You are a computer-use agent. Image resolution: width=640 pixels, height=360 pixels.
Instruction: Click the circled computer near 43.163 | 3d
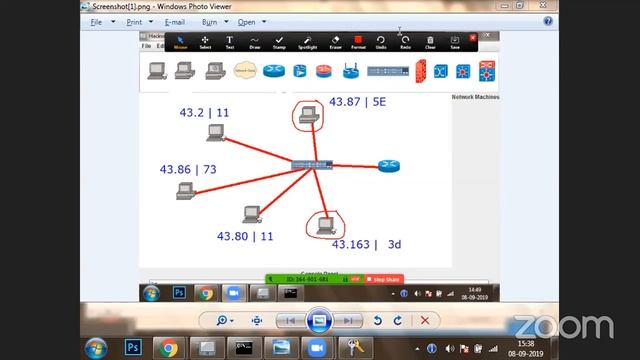pyautogui.click(x=326, y=226)
